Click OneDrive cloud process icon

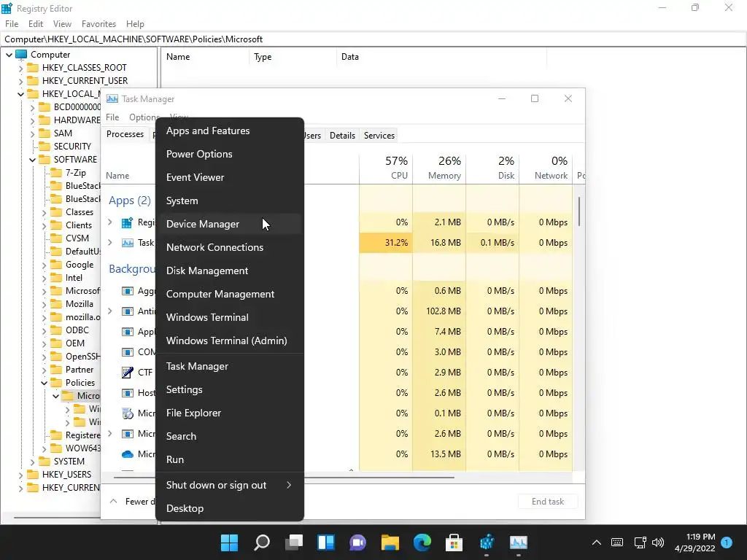(x=127, y=454)
